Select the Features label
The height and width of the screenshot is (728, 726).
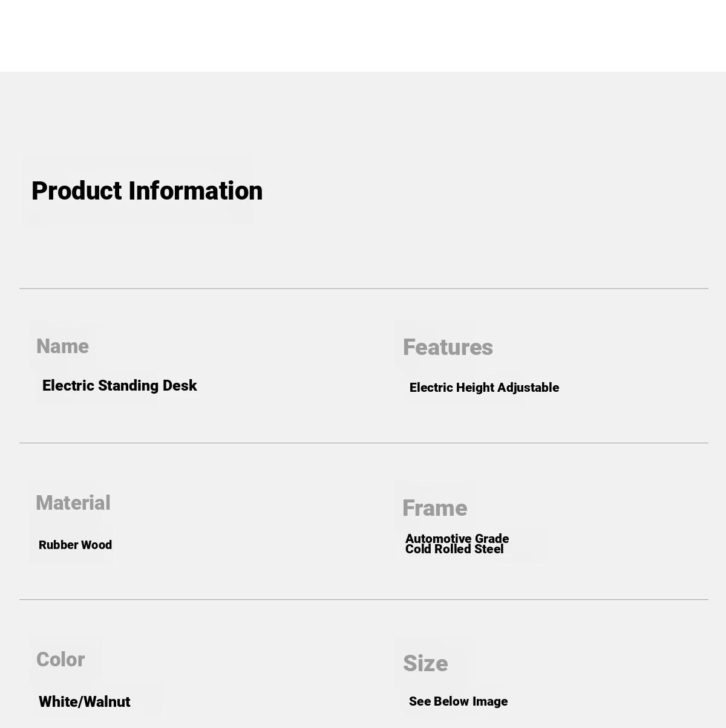[x=448, y=348]
